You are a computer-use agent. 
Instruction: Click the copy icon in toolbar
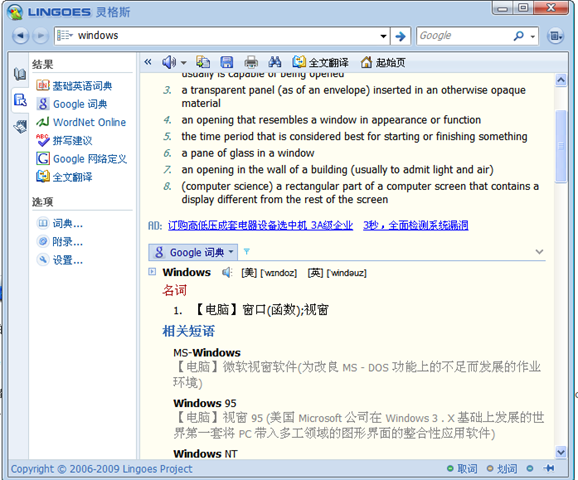click(x=203, y=62)
